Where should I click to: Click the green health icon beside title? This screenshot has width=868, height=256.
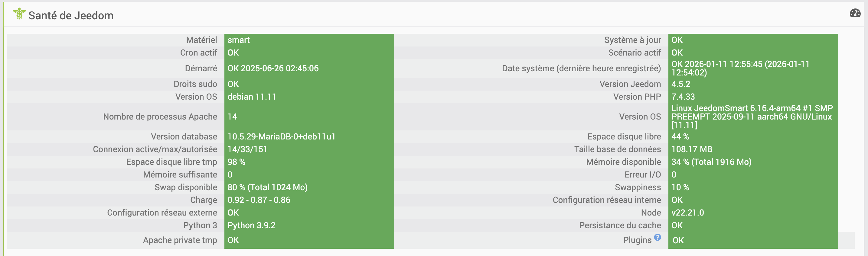pyautogui.click(x=19, y=14)
